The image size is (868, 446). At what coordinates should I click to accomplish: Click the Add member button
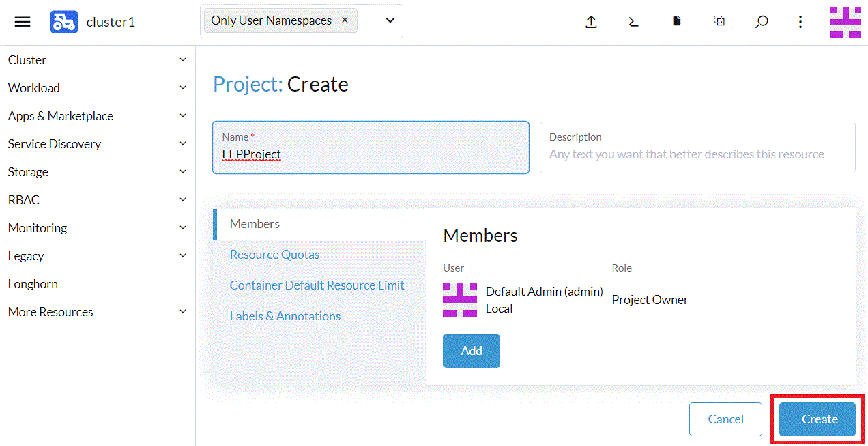point(471,351)
